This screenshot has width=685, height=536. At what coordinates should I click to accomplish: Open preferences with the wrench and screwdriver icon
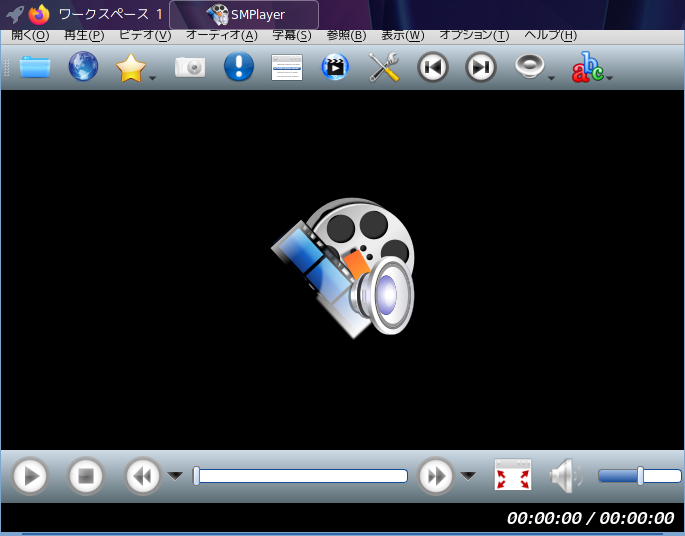[x=384, y=67]
